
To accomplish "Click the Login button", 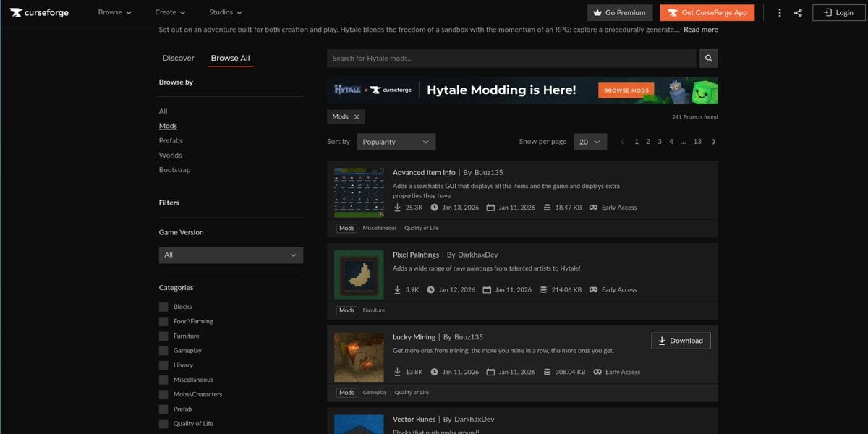I will point(838,12).
